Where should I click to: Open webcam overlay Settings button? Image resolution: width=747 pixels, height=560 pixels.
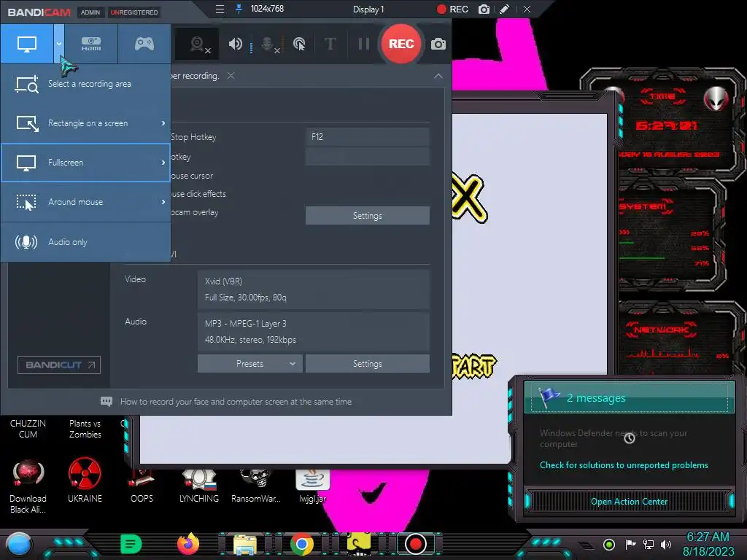368,216
